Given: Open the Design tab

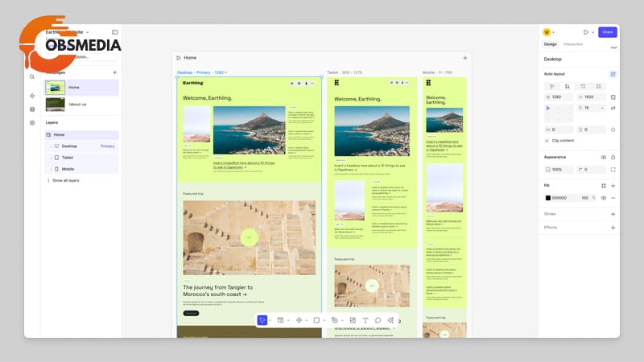Looking at the screenshot, I should [x=551, y=44].
